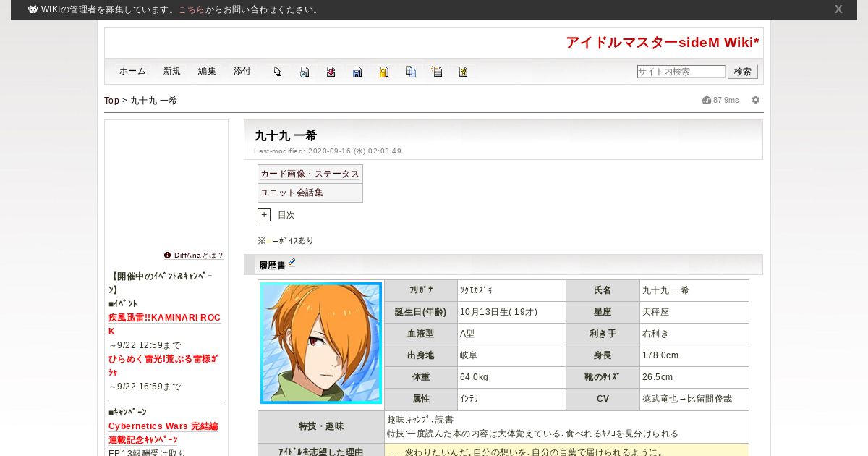Click the pencil edit icon next to 履歴書
This screenshot has width=868, height=456.
292,263
